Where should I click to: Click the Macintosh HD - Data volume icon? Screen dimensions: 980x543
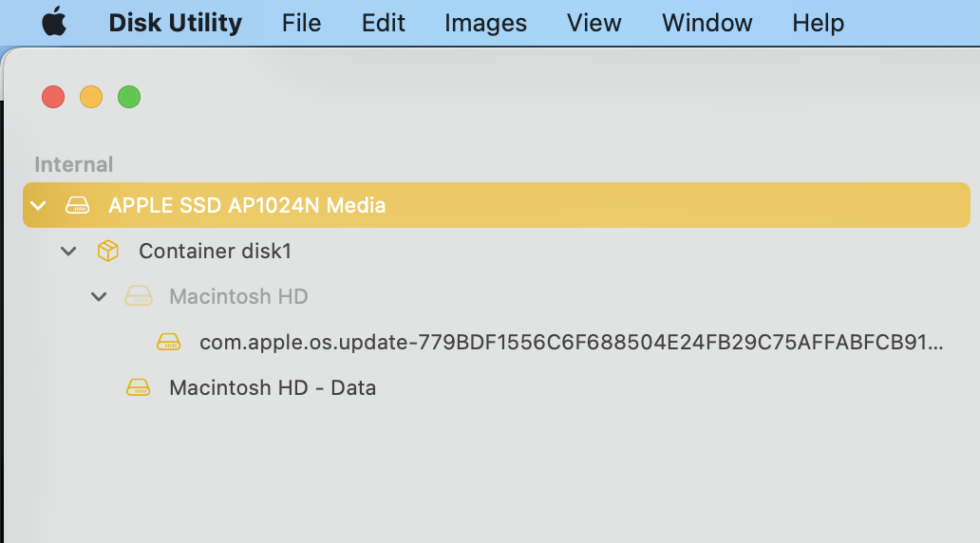pyautogui.click(x=139, y=387)
